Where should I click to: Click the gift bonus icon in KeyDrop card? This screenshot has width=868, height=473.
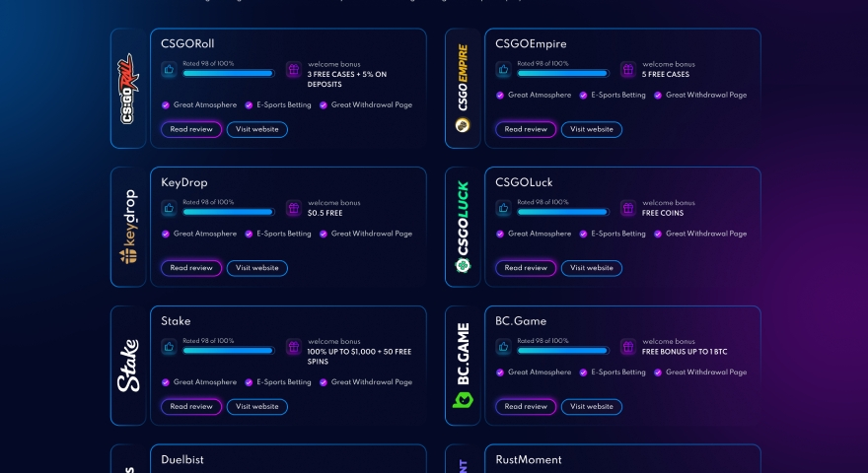[x=293, y=208]
